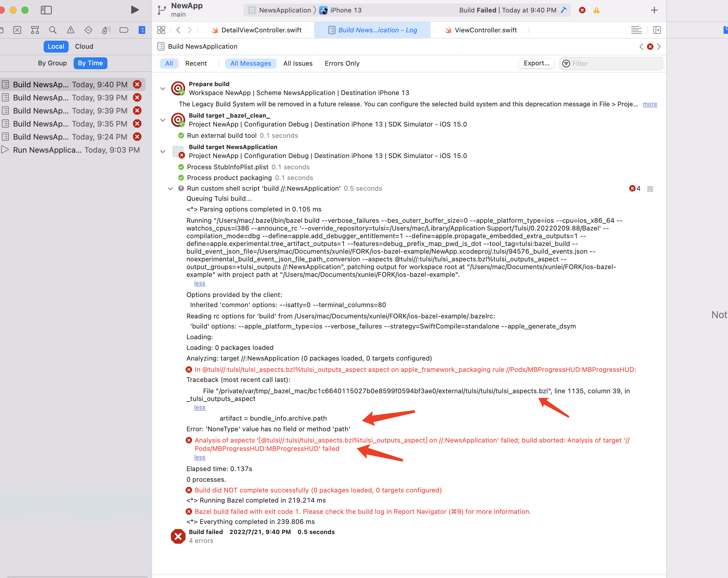Collapse the Build target NewsApplication section
The height and width of the screenshot is (578, 728).
pos(163,151)
